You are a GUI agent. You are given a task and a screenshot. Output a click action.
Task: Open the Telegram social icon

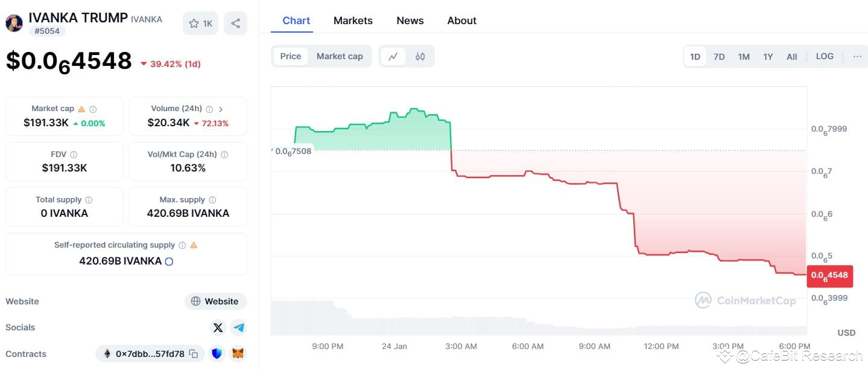tap(239, 327)
